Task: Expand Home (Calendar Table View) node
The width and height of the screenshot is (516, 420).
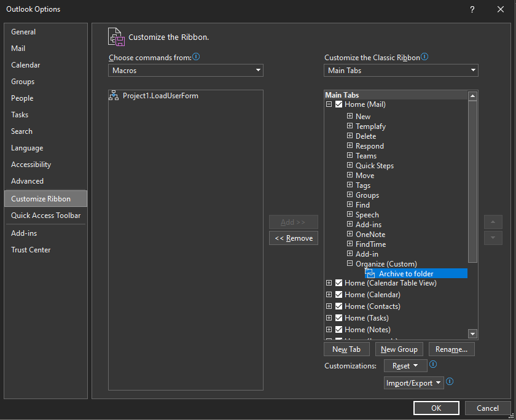Action: tap(329, 283)
